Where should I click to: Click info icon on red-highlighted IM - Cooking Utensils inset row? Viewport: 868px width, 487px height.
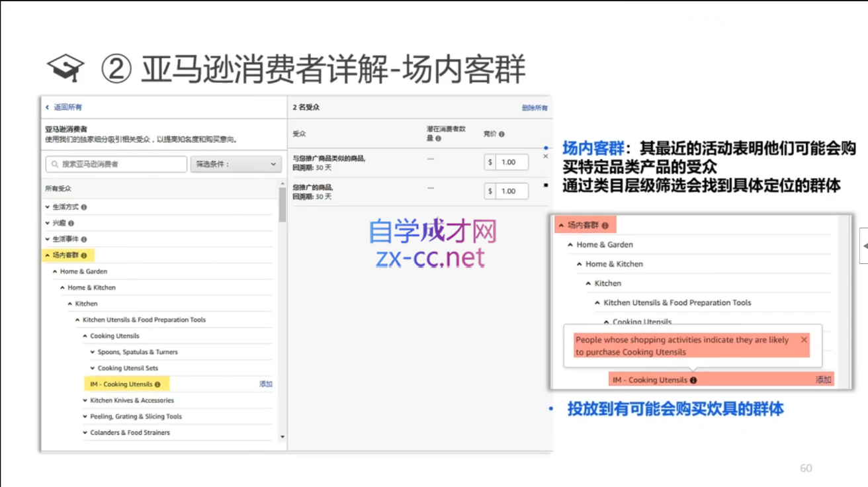tap(693, 380)
